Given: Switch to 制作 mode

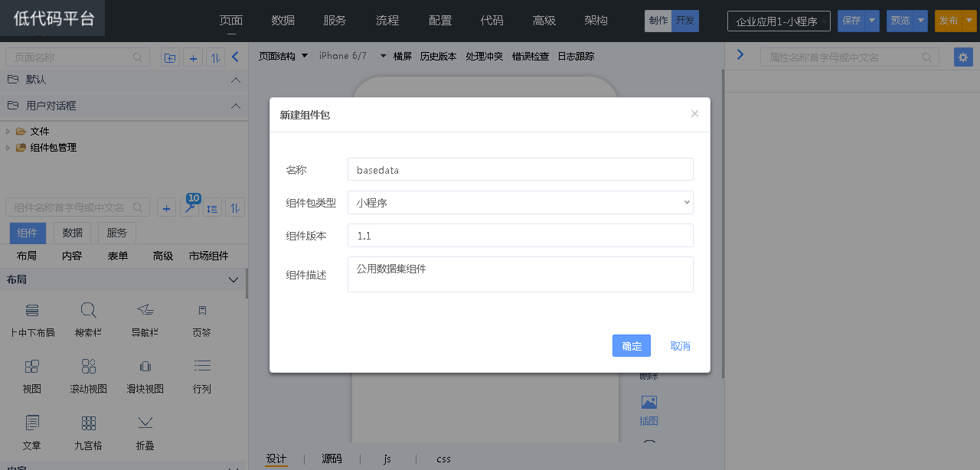Looking at the screenshot, I should point(658,21).
